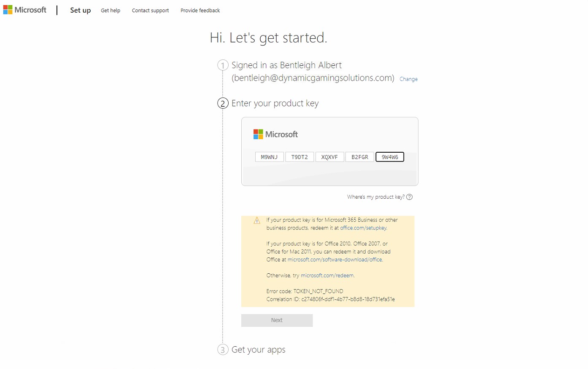The width and height of the screenshot is (588, 369).
Task: Open the office.com/setupkey link
Action: coord(363,228)
